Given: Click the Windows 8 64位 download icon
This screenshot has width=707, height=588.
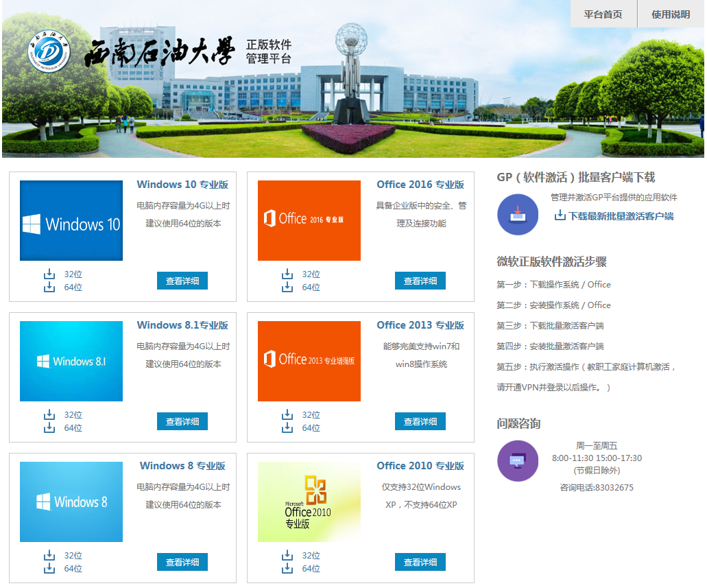Looking at the screenshot, I should pyautogui.click(x=49, y=569).
